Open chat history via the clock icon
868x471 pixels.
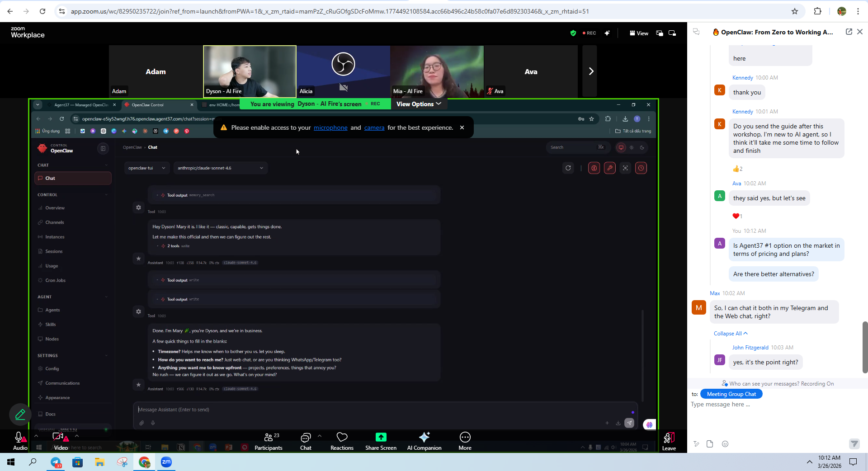(641, 168)
